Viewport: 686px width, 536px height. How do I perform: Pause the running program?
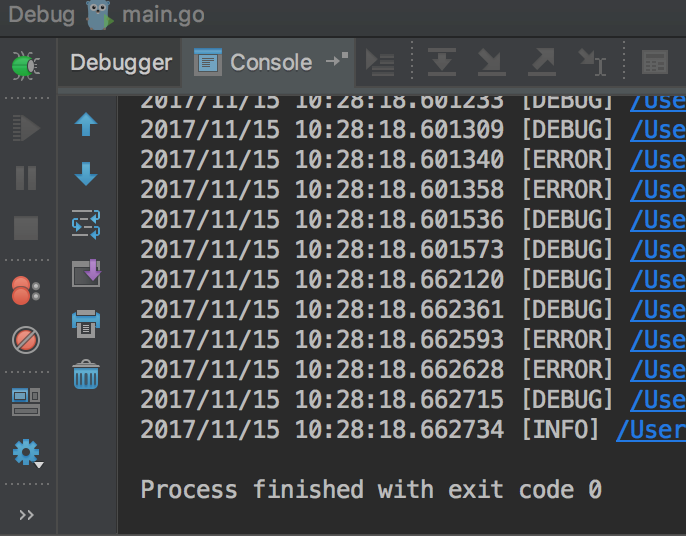(x=25, y=178)
